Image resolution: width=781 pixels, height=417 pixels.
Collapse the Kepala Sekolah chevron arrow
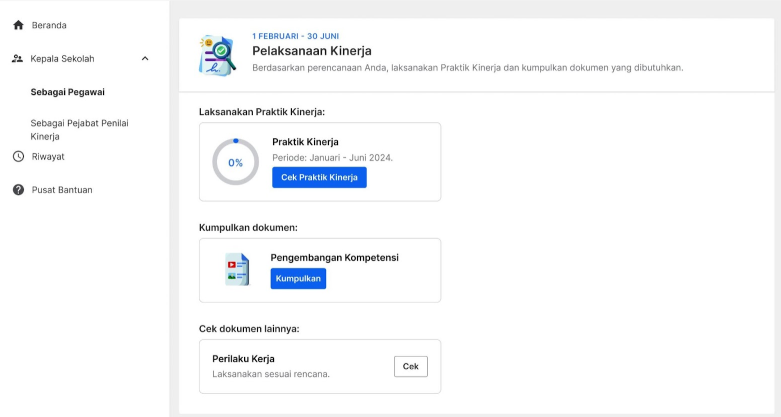(145, 59)
